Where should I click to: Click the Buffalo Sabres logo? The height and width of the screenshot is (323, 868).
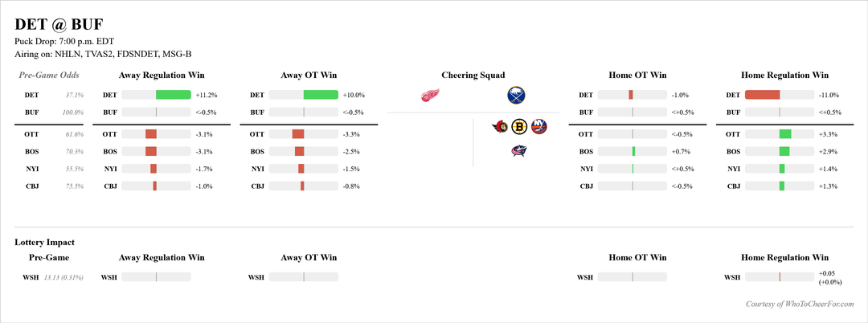pos(516,96)
